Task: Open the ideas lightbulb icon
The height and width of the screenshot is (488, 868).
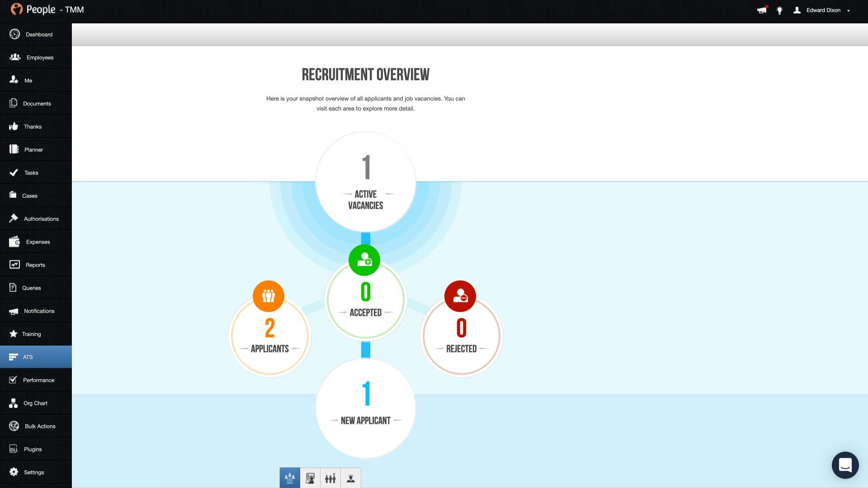Action: [x=780, y=10]
